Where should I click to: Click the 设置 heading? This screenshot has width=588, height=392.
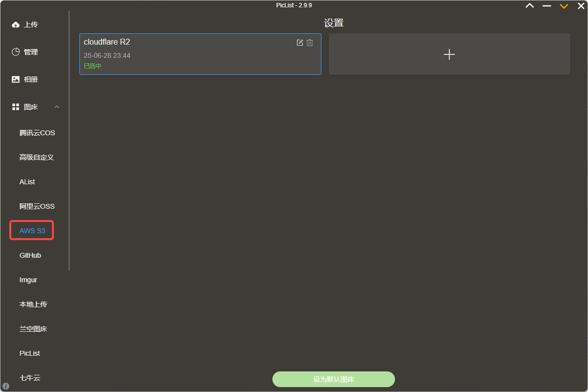pyautogui.click(x=334, y=23)
